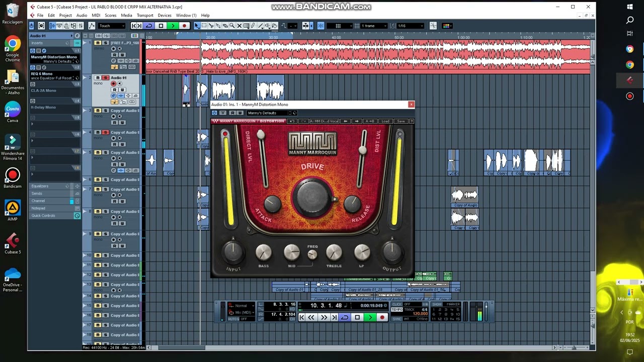Click the Bass EQ knob
Screen dimensions: 644x362
(x=264, y=252)
